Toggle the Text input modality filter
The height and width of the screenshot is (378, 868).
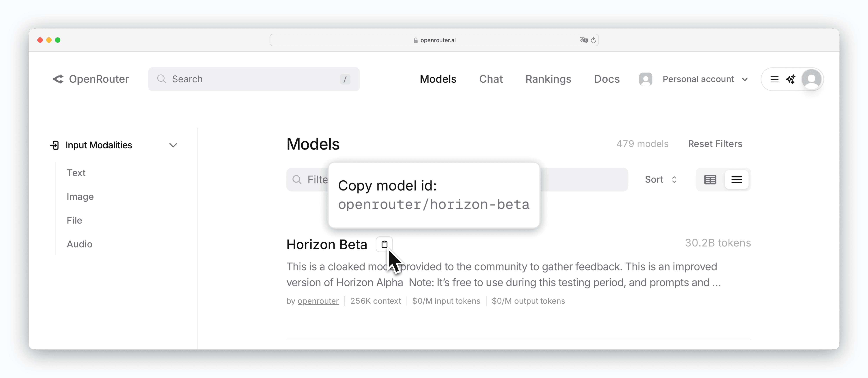pos(76,173)
